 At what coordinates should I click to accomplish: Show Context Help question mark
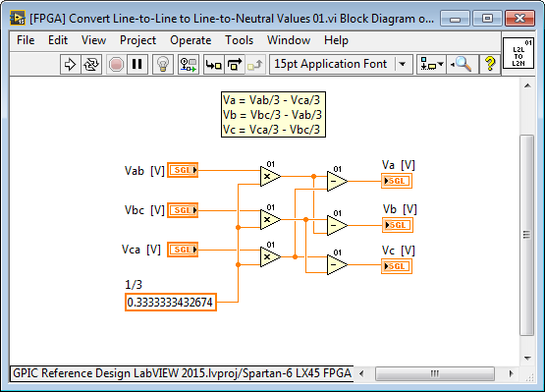(x=490, y=64)
